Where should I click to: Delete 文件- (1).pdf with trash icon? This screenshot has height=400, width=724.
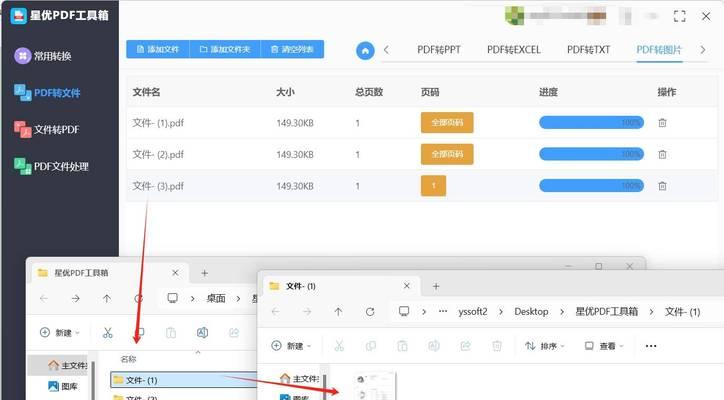click(662, 123)
